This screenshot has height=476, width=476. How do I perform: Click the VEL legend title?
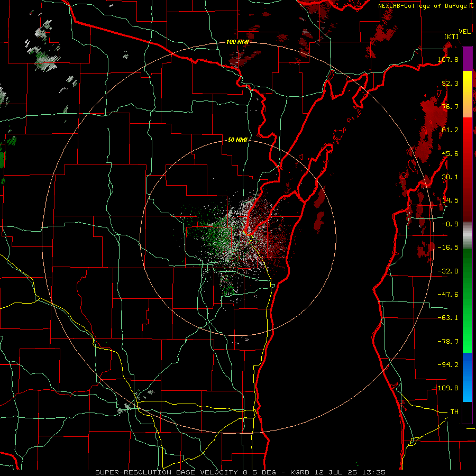464,32
